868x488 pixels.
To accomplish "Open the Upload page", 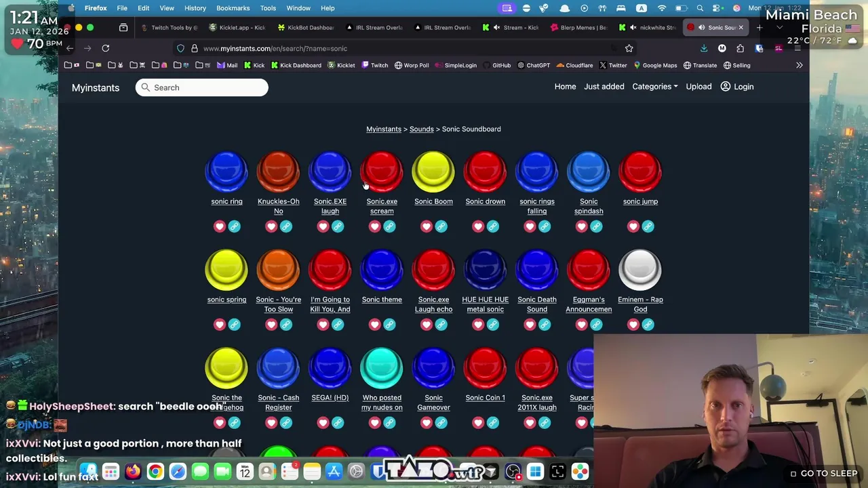I will tap(698, 87).
